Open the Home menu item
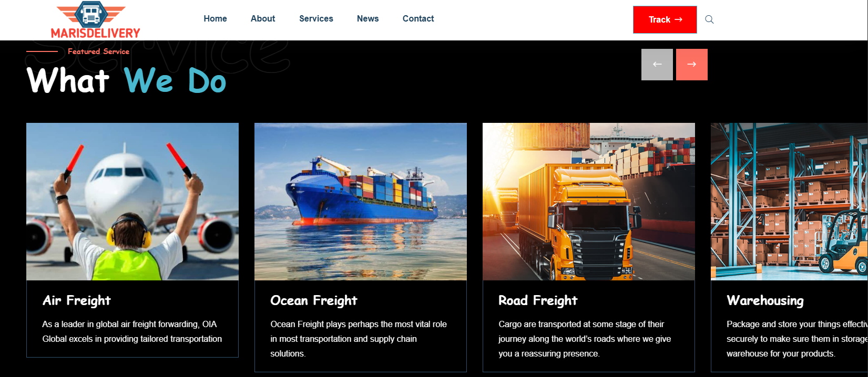 pyautogui.click(x=216, y=19)
